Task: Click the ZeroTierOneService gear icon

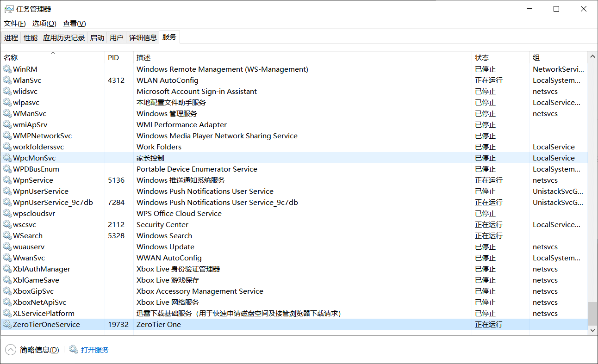Action: tap(7, 325)
